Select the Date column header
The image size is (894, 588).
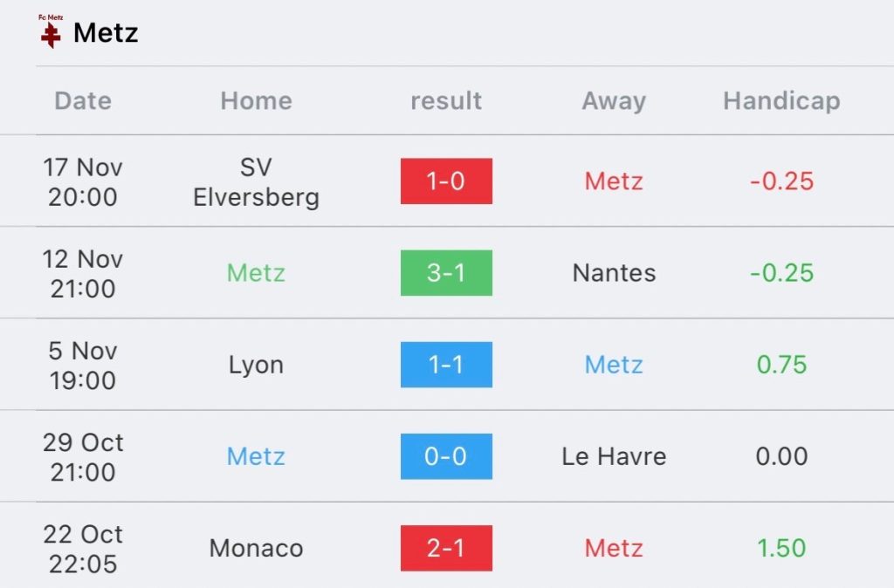click(83, 101)
